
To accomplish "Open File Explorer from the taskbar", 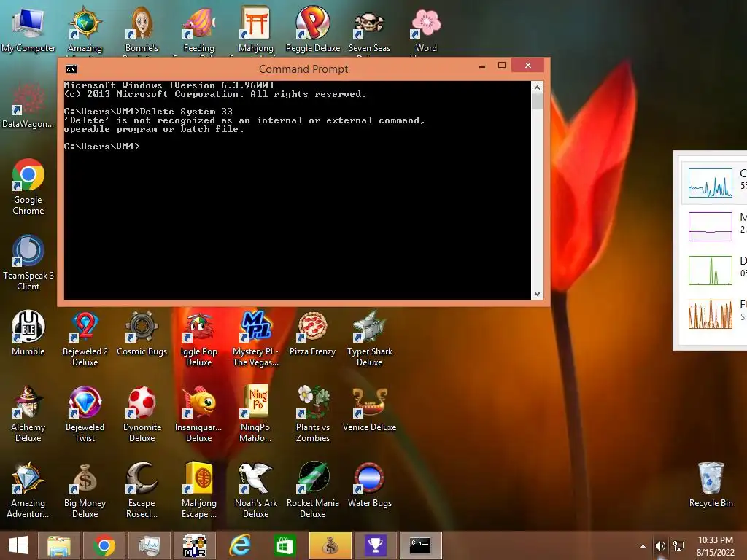I will [58, 545].
